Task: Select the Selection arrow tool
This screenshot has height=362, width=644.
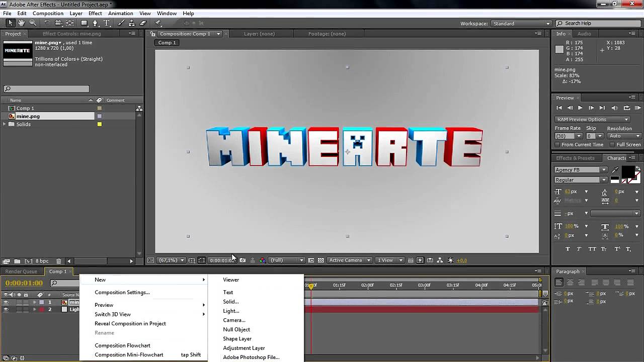Action: click(10, 23)
